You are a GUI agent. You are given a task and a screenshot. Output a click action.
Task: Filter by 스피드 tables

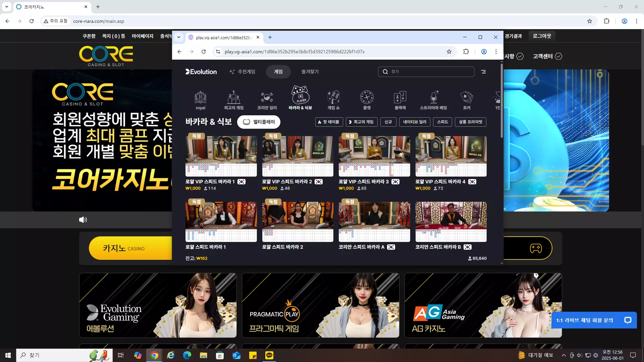pos(443,122)
